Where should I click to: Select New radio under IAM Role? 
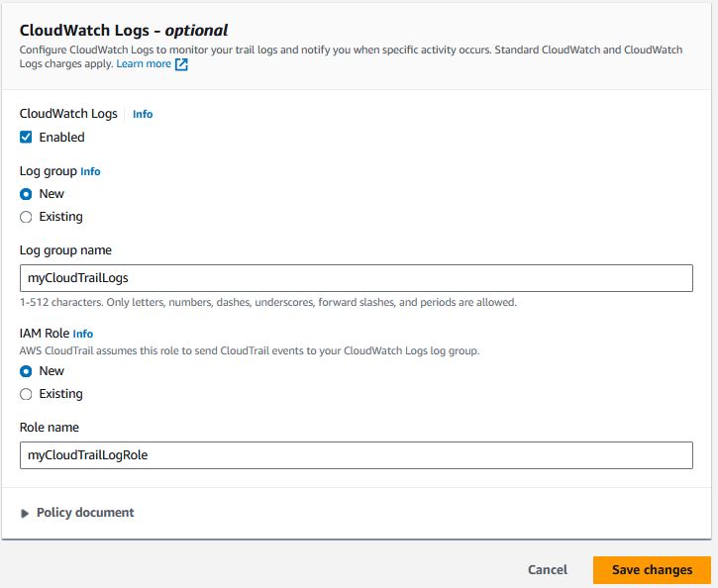[x=26, y=371]
